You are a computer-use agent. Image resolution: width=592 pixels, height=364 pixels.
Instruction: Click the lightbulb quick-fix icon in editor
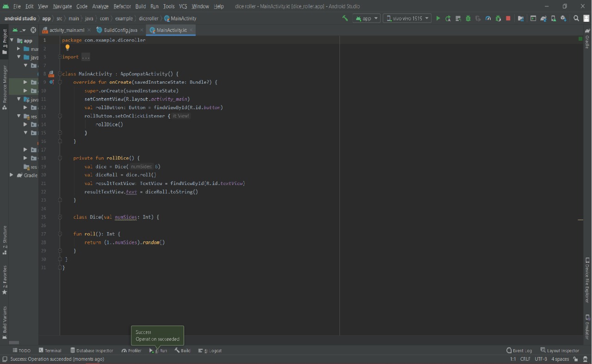point(68,48)
